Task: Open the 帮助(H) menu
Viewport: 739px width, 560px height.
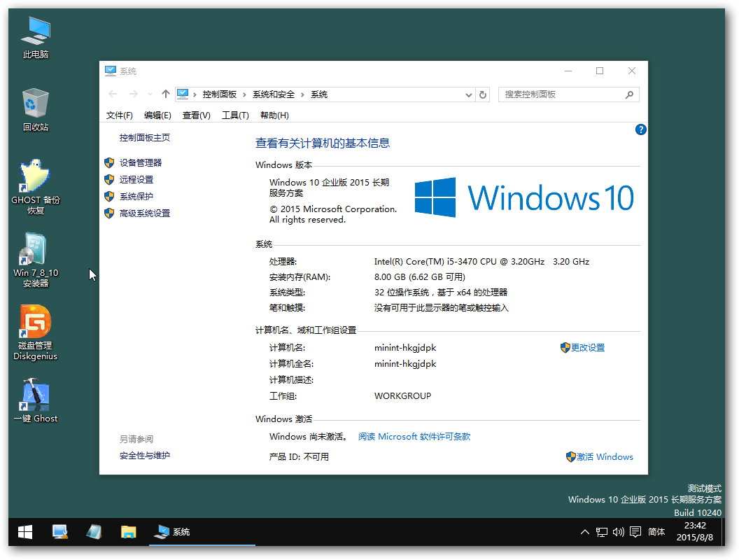Action: 274,115
